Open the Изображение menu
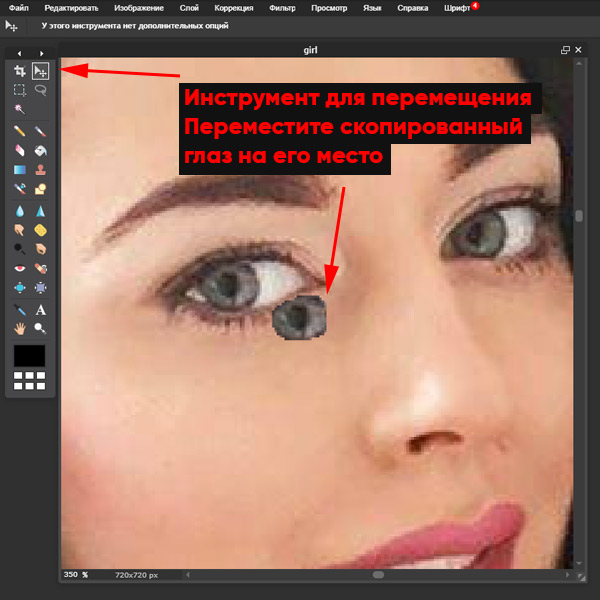 139,8
